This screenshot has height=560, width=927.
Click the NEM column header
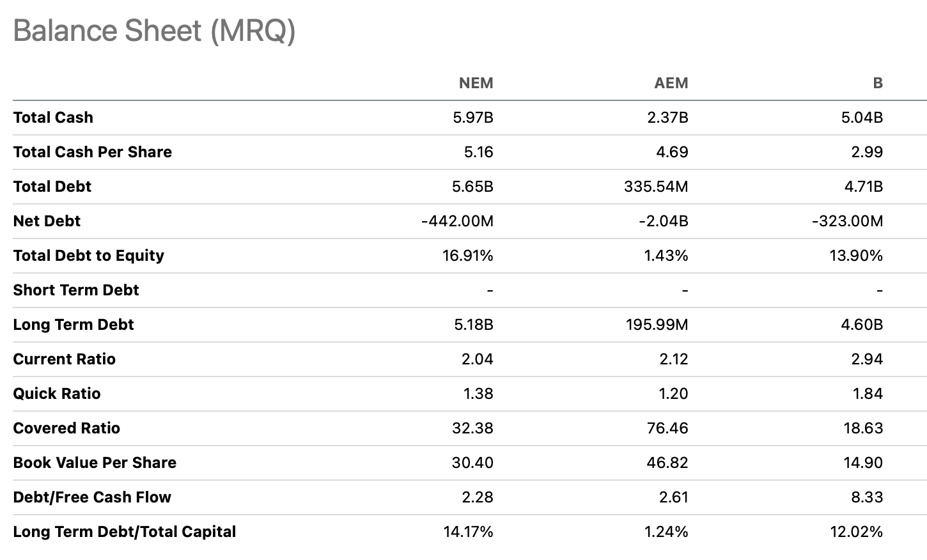tap(476, 83)
